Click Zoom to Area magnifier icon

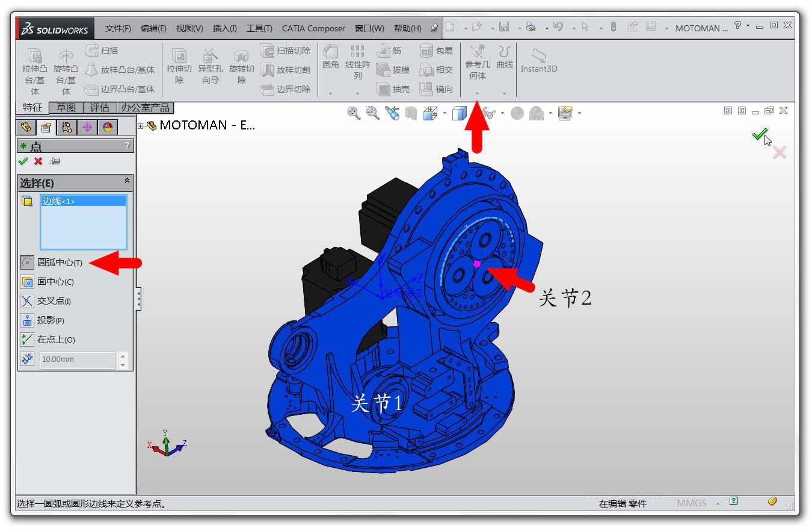(x=373, y=113)
